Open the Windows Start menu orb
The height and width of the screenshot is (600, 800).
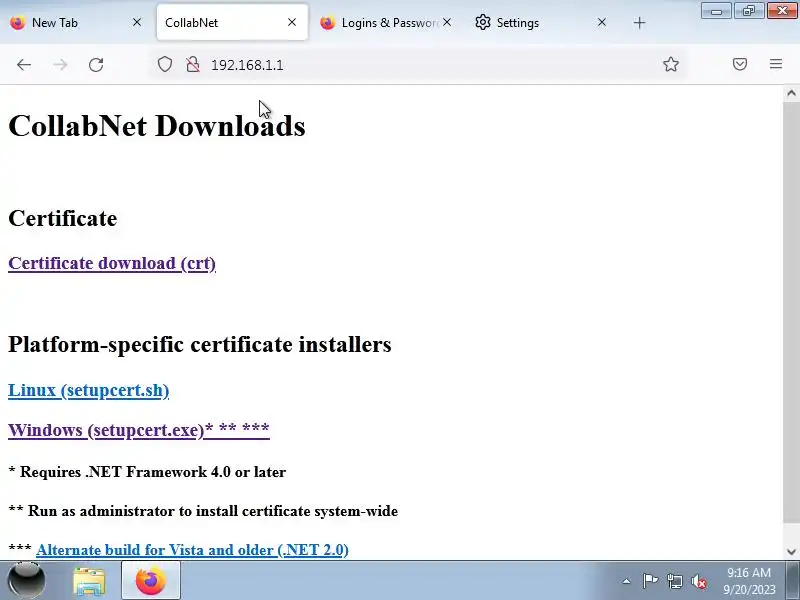click(x=26, y=580)
